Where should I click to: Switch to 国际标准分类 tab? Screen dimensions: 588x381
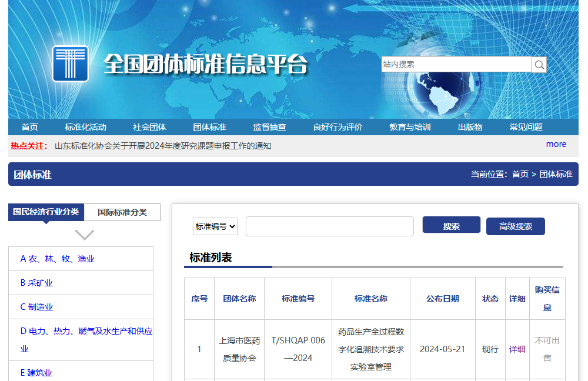click(x=122, y=212)
